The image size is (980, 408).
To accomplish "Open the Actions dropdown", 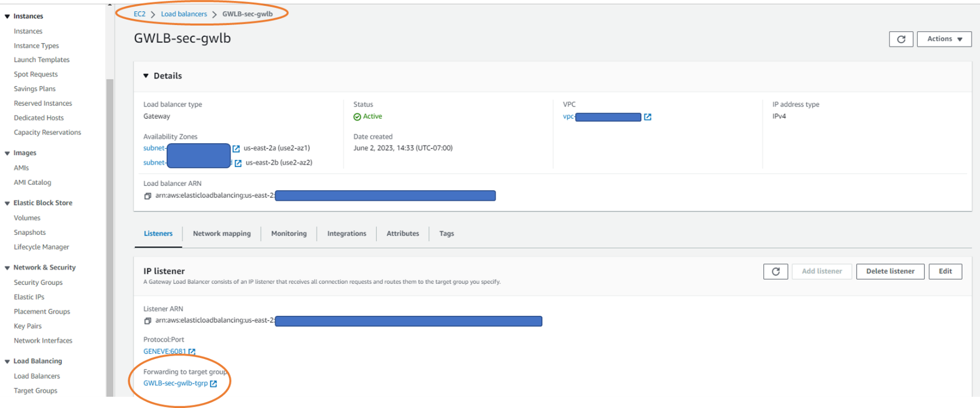I will (x=944, y=39).
